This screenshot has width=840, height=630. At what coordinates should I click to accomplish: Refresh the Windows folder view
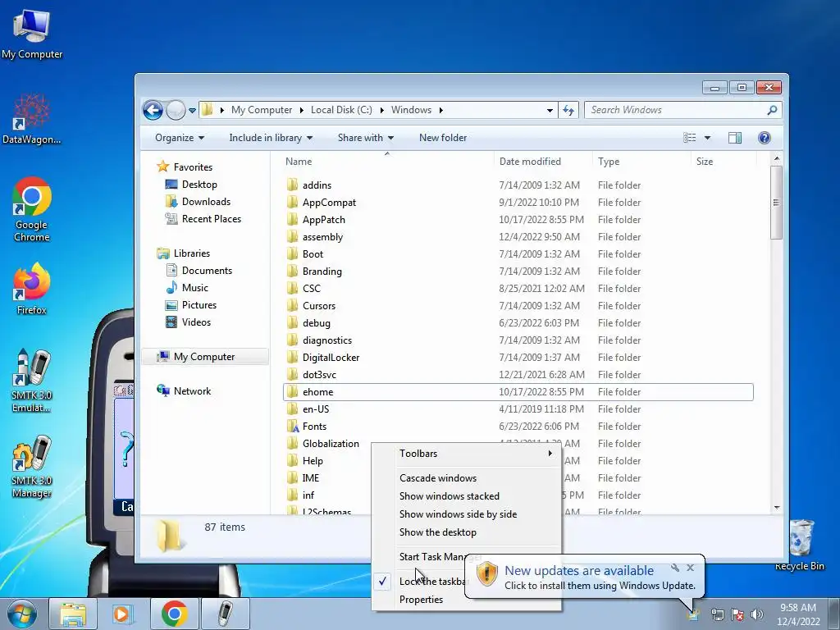pyautogui.click(x=568, y=111)
